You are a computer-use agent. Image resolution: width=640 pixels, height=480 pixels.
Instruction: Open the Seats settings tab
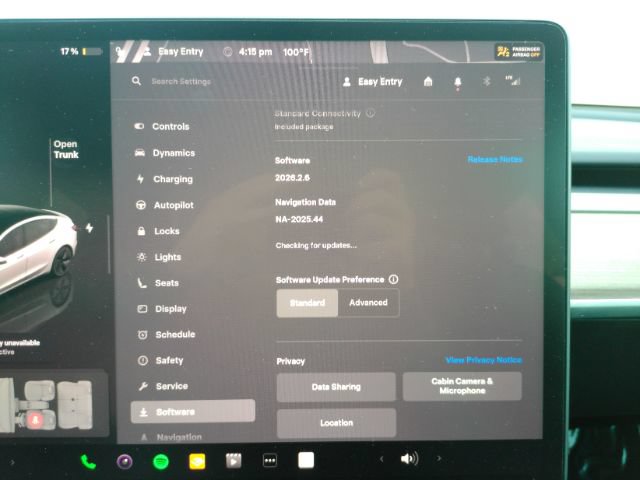(x=158, y=283)
